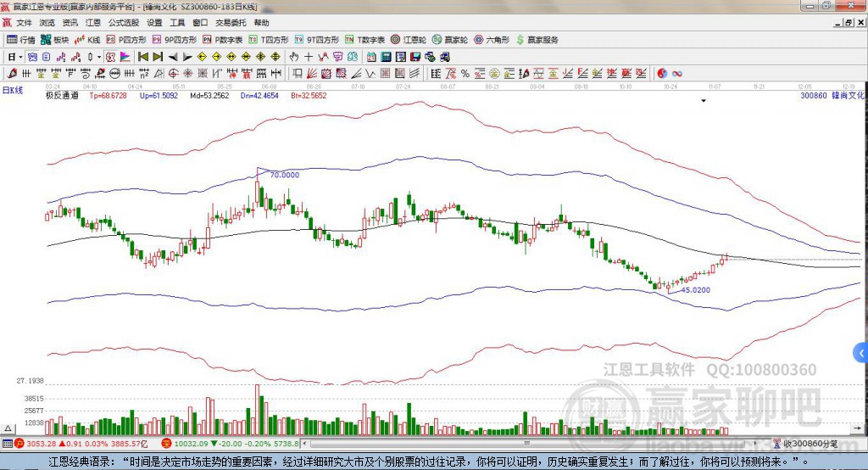Switch to the K线 chart view
The height and width of the screenshot is (470, 868).
pyautogui.click(x=87, y=40)
